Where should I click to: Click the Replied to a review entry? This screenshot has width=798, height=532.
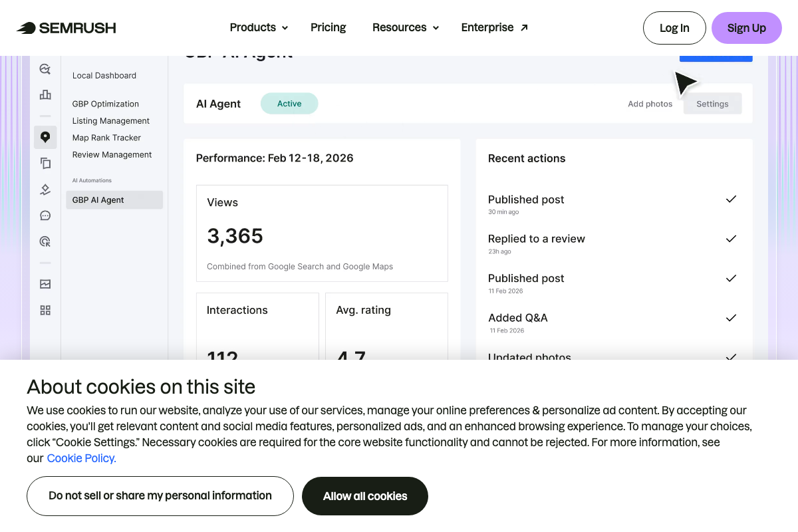(x=537, y=239)
